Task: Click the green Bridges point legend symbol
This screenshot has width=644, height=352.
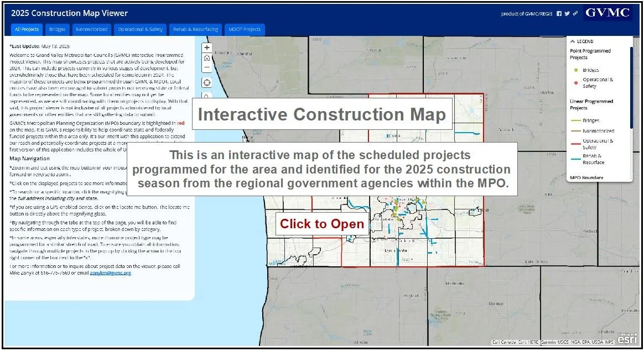Action: [576, 70]
